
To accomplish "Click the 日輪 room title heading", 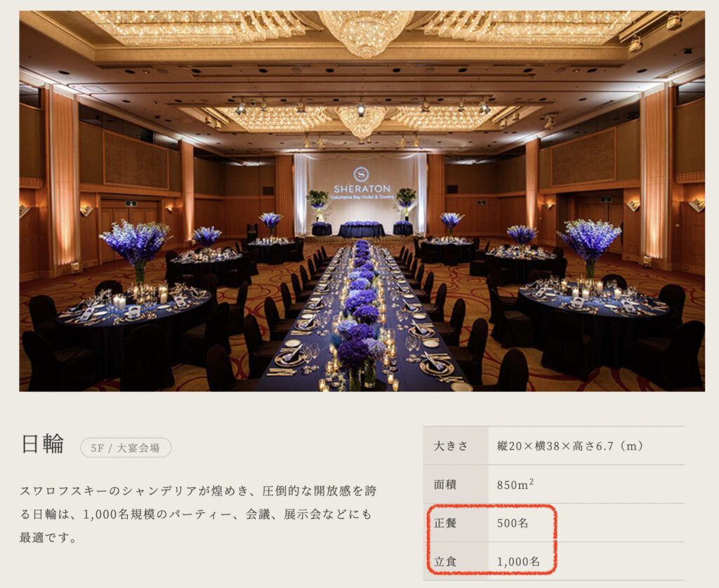I will (43, 444).
